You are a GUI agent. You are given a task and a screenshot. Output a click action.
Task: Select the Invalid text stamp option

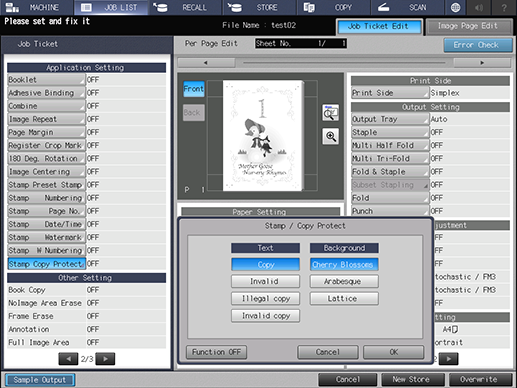[265, 281]
